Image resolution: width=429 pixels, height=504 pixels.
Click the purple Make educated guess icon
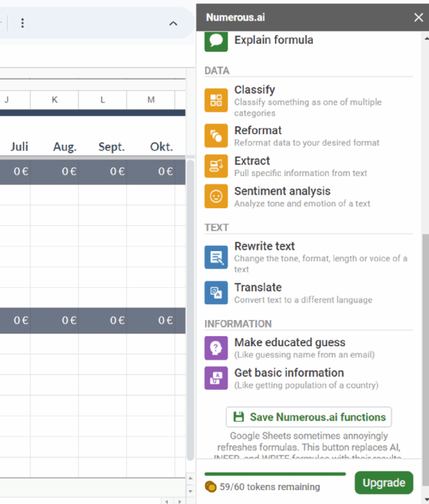pos(216,348)
